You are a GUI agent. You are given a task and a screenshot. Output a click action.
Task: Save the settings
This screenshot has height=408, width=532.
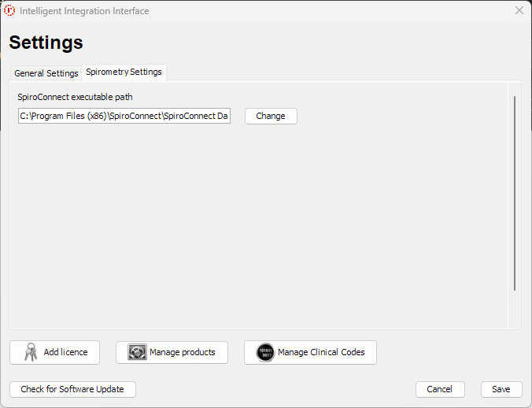[501, 389]
